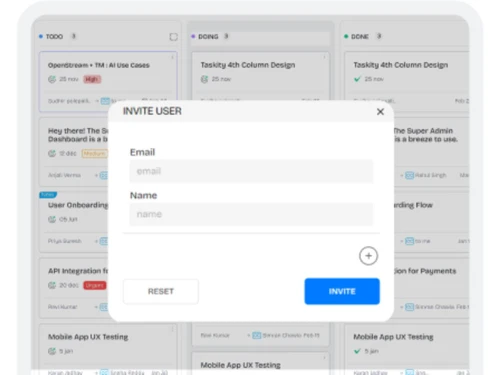Click the red Urgent priority badge

click(x=95, y=285)
